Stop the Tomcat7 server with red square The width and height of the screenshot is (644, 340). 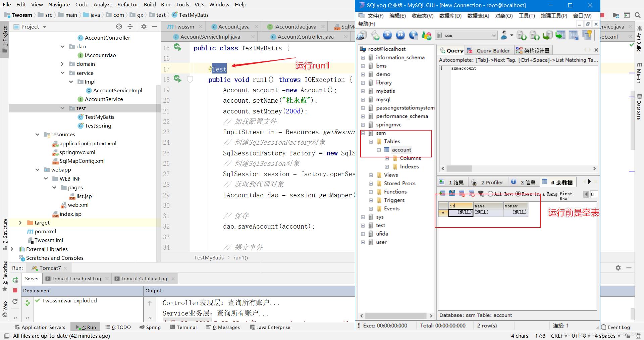(x=15, y=290)
